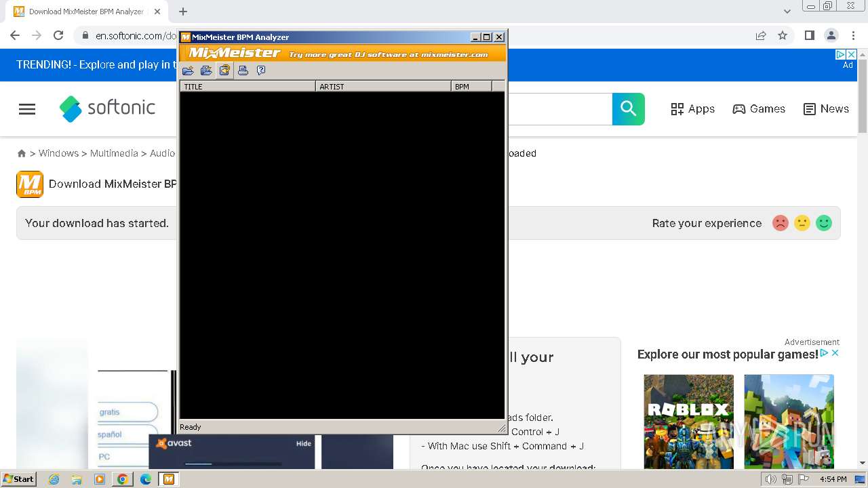The width and height of the screenshot is (868, 488).
Task: Open a new Chrome tab
Action: [183, 12]
